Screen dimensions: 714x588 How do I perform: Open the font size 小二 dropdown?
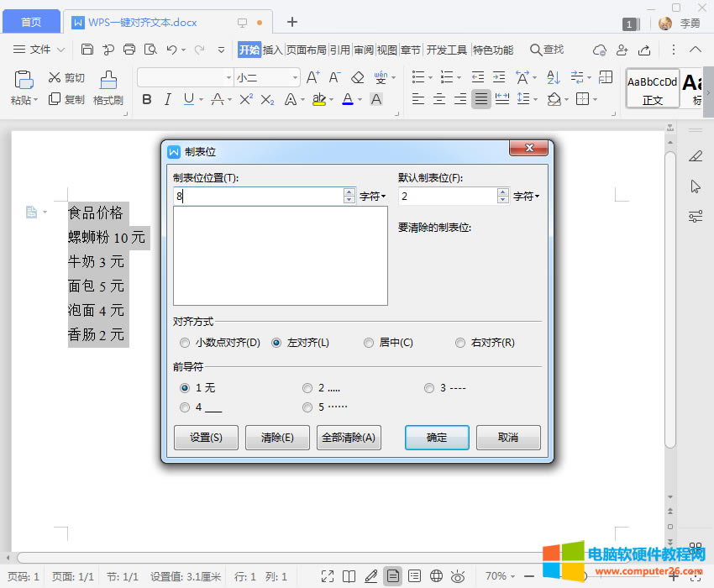click(x=295, y=78)
